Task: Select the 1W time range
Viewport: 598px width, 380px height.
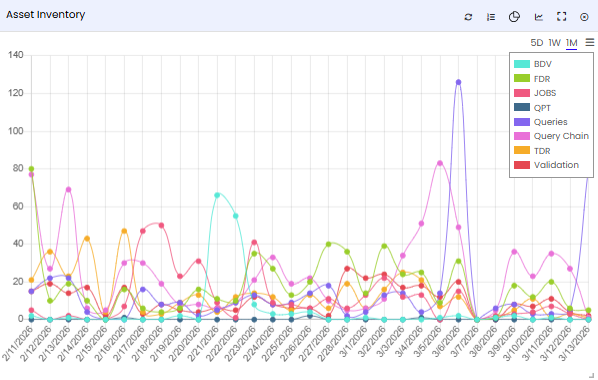Action: (555, 43)
